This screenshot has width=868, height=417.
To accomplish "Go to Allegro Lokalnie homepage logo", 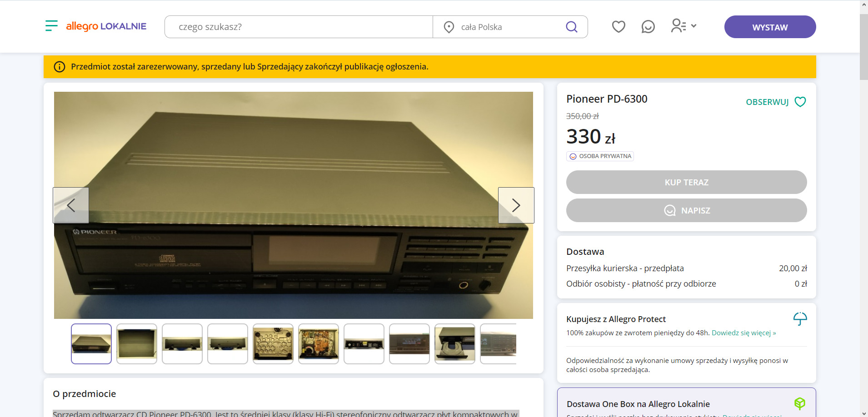I will (x=106, y=26).
